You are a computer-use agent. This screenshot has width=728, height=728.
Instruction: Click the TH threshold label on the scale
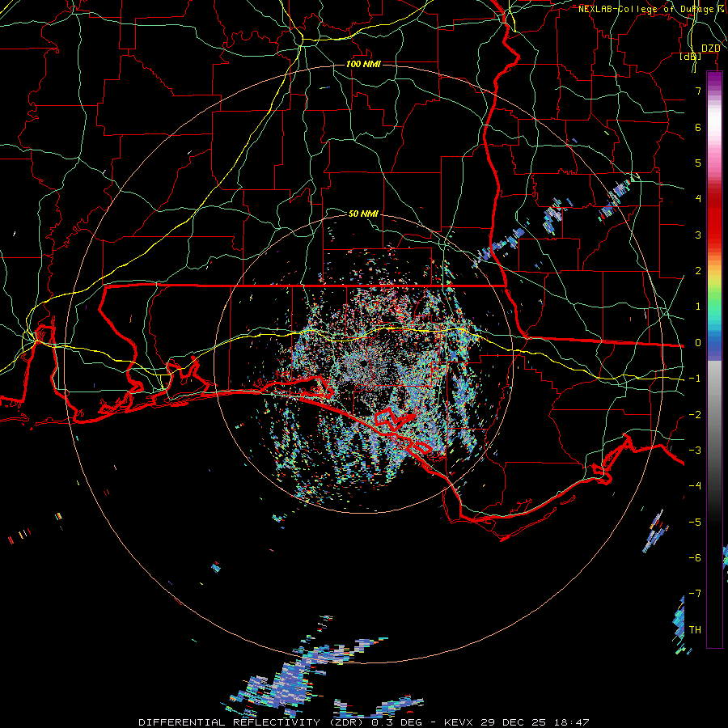click(695, 630)
